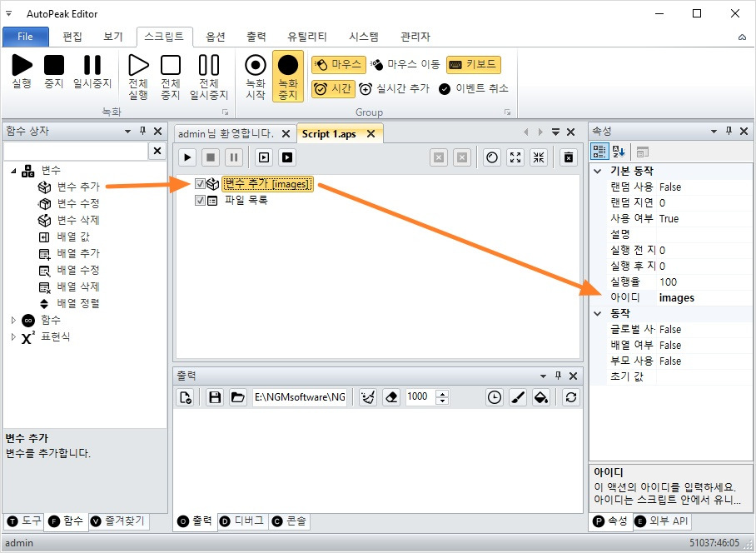The height and width of the screenshot is (553, 756).
Task: Switch to the 관리자 ribbon tab
Action: pyautogui.click(x=415, y=37)
